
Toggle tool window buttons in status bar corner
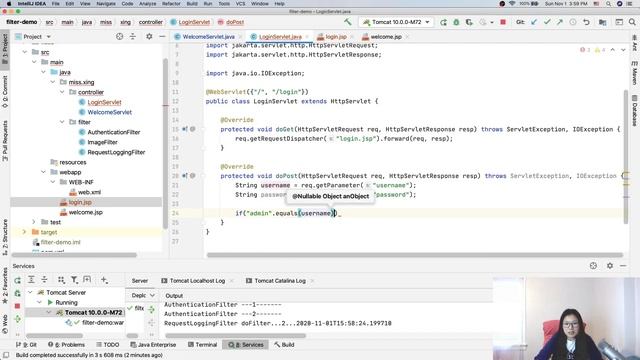click(x=6, y=355)
